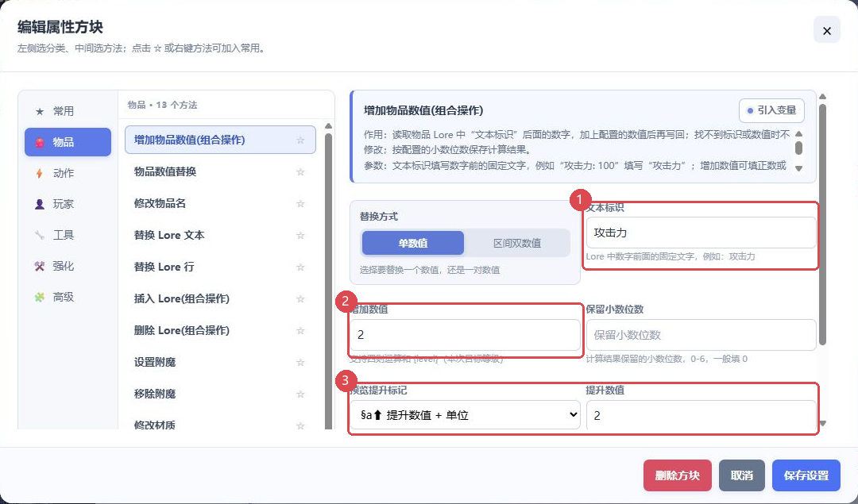Click the 保留小数位数 input field
Viewport: 858px width, 504px height.
701,334
